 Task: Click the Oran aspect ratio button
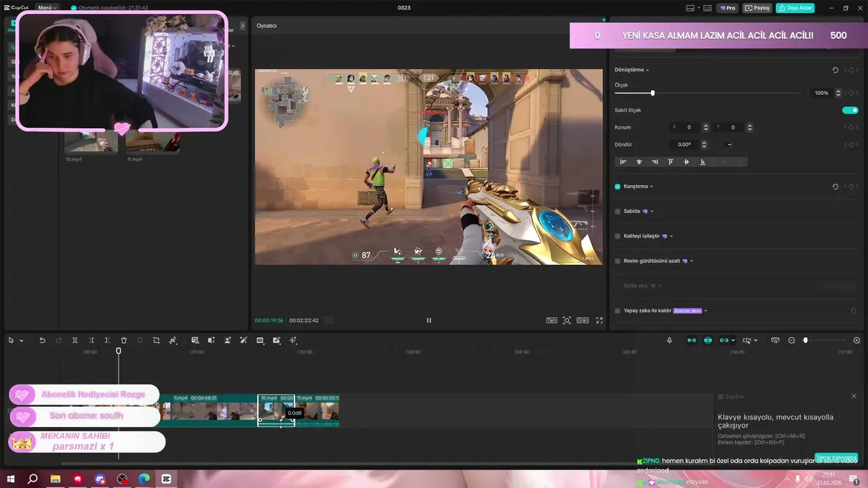tap(583, 321)
